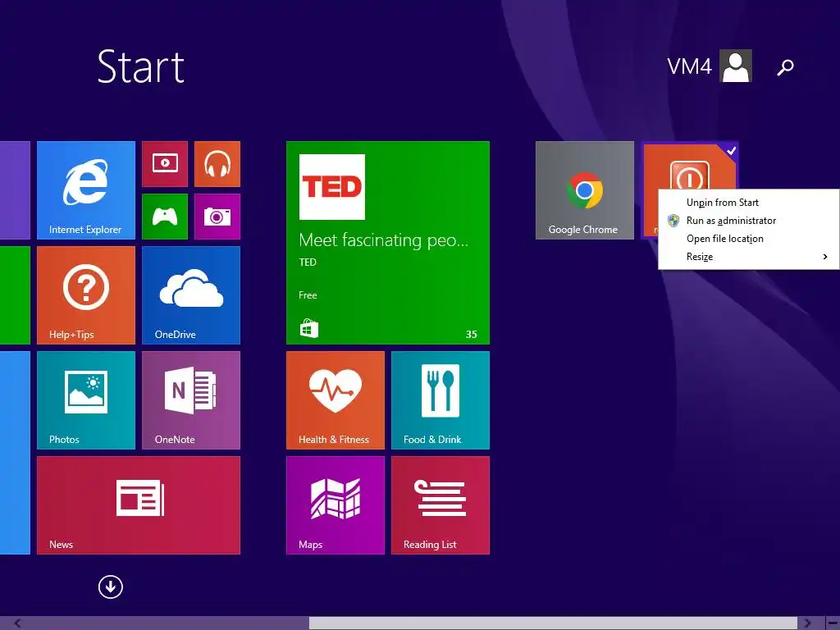Open the VM4 user account picture
840x630 pixels.
click(736, 66)
